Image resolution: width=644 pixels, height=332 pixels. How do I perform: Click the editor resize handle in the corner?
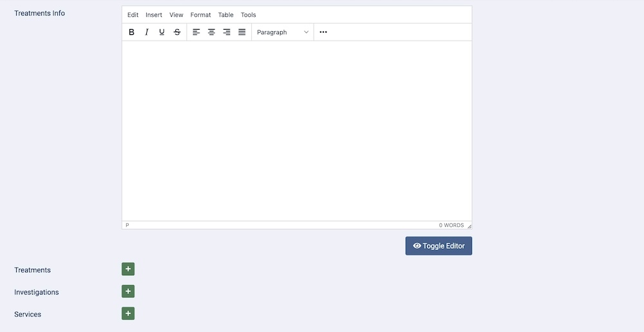(x=469, y=226)
